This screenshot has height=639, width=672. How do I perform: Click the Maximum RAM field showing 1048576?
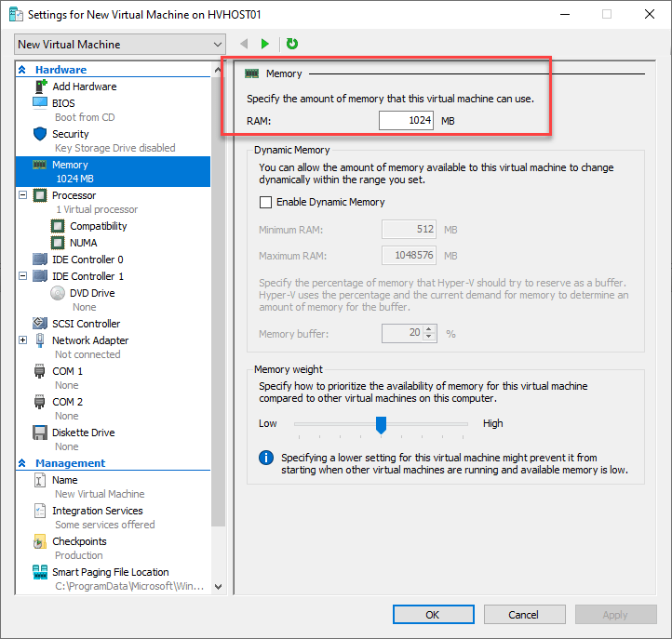click(409, 255)
